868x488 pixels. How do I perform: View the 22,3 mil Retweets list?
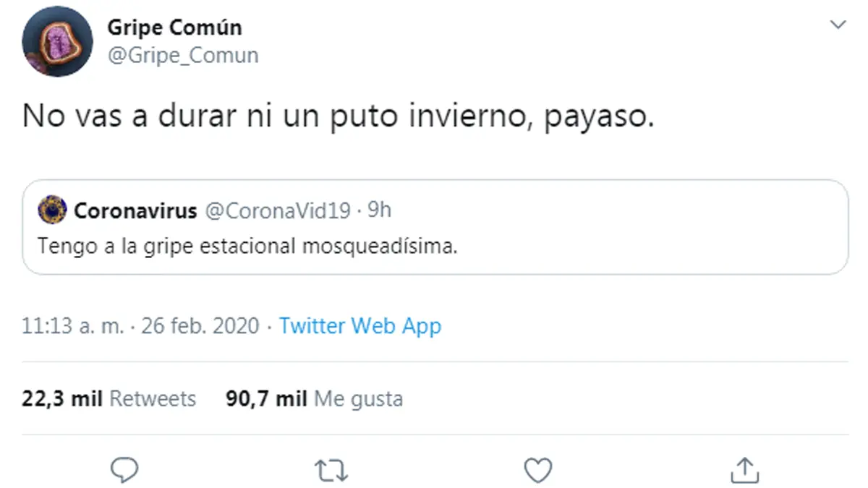pyautogui.click(x=109, y=398)
